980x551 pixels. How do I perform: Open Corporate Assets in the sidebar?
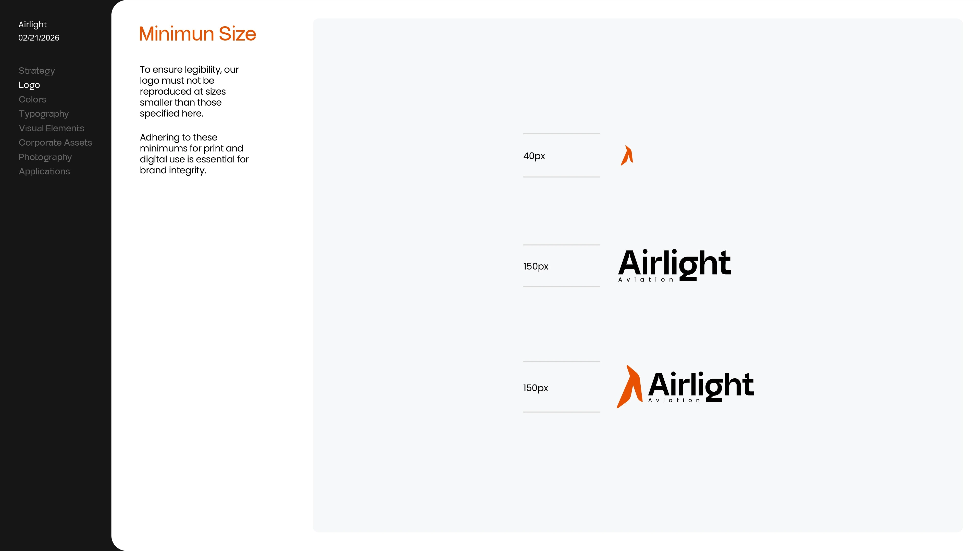coord(56,143)
